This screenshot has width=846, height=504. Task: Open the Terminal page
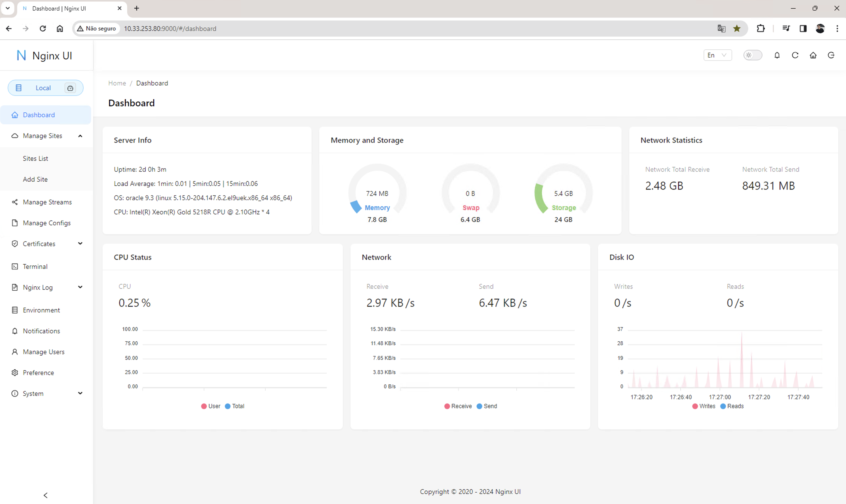35,267
